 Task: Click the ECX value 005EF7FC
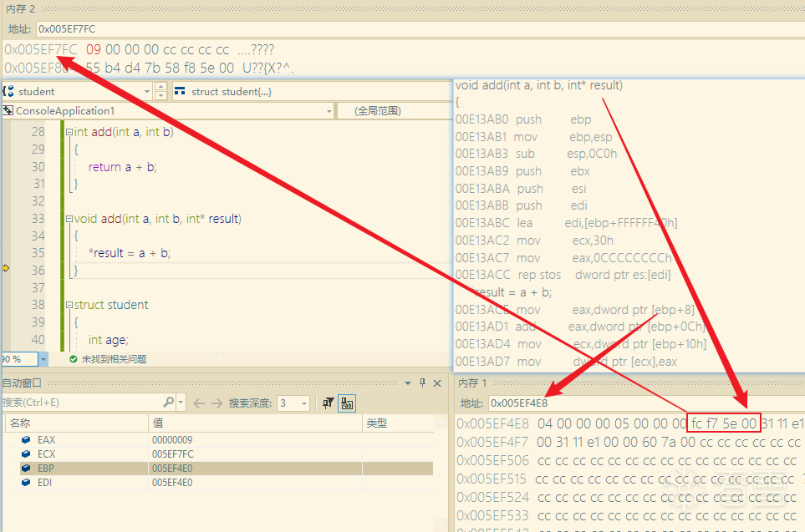(x=172, y=454)
